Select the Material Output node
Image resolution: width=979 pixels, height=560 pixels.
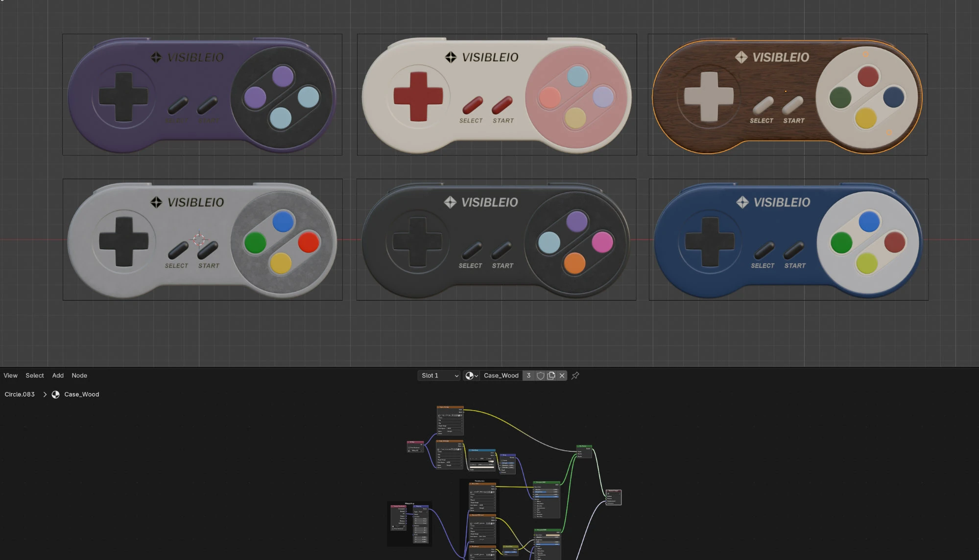click(614, 497)
